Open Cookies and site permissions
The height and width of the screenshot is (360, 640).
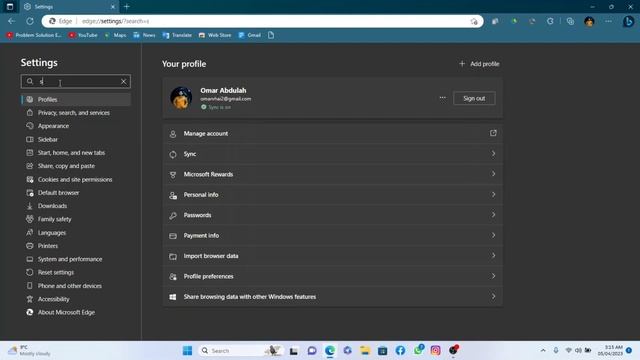pyautogui.click(x=76, y=180)
